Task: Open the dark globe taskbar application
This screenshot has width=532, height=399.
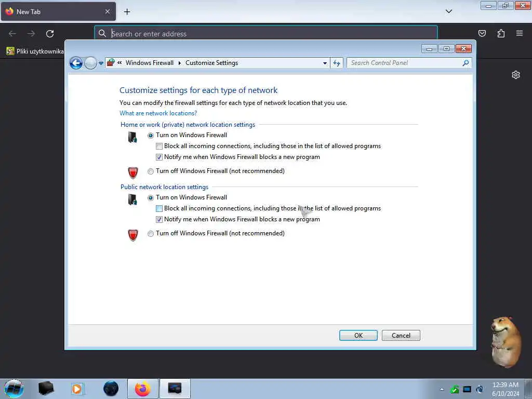Action: (111, 389)
